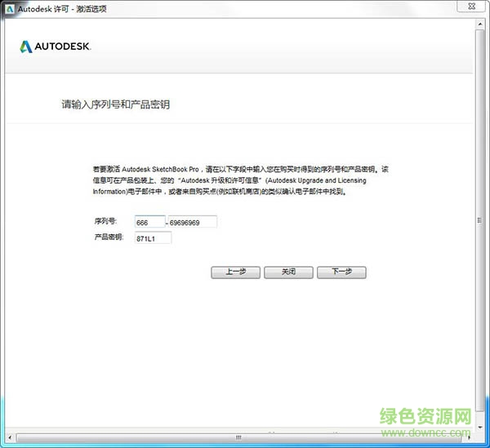Focus the serial number field showing 69696969
Screen dimensions: 490x448
(192, 222)
